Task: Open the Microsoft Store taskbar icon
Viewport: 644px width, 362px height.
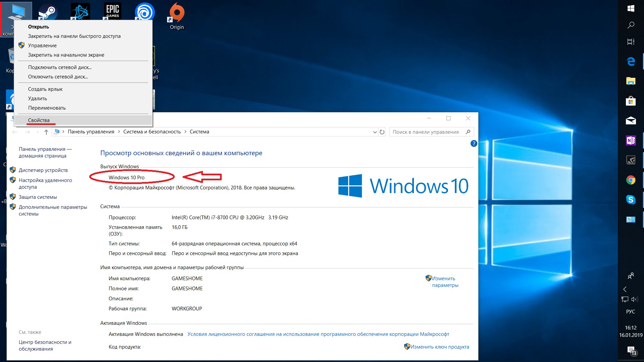Action: (631, 101)
